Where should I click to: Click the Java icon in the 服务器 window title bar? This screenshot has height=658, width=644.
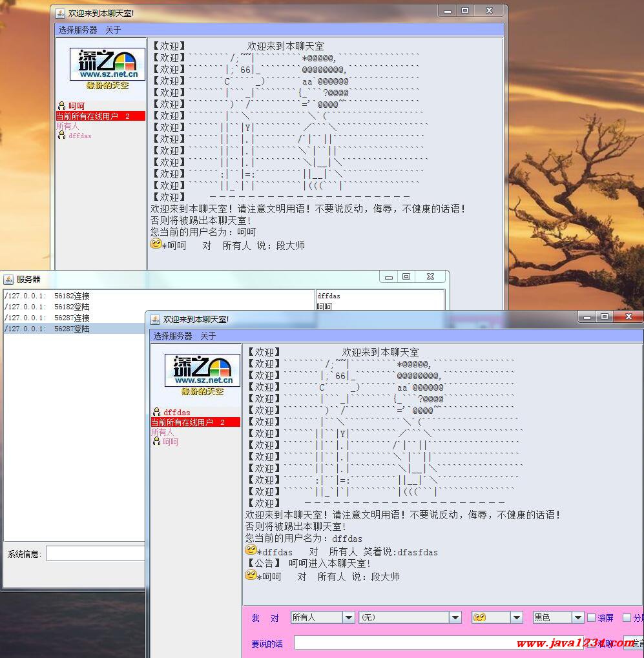click(8, 280)
